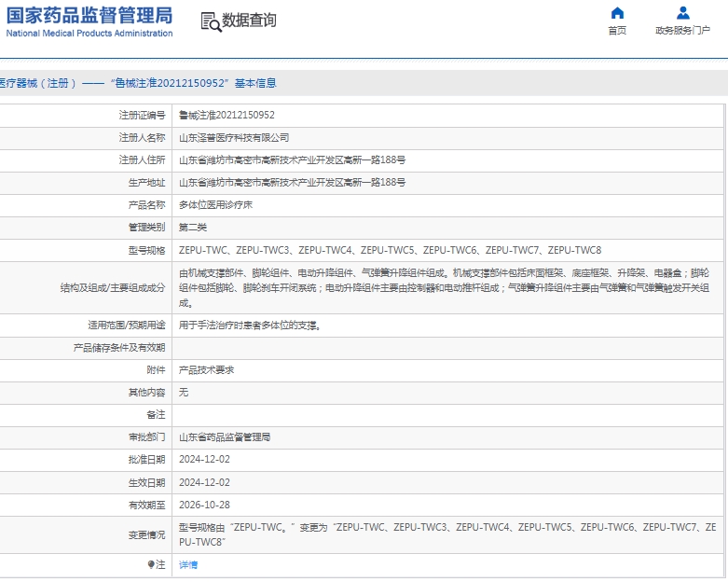Viewport: 728px width, 582px height.
Task: Select 生效日期 value 2024-12-02
Action: point(204,482)
